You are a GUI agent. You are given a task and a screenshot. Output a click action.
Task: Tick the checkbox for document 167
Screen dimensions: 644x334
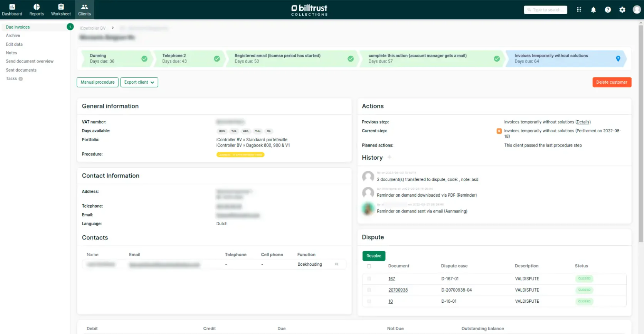point(369,278)
